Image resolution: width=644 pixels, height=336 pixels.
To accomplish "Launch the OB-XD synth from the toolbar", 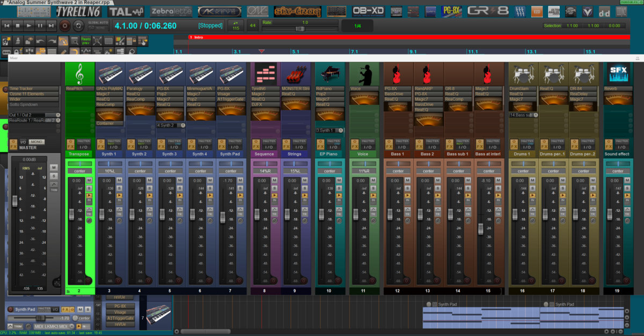I will [x=368, y=11].
